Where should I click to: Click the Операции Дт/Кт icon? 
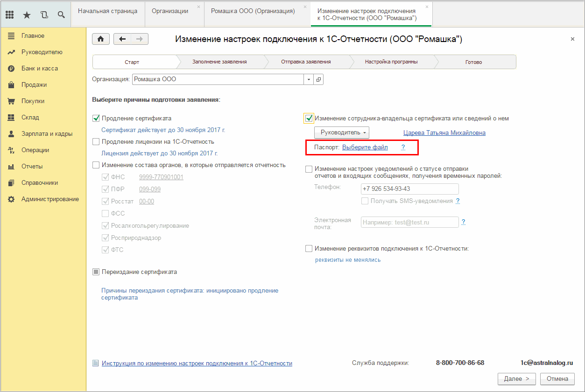tap(12, 150)
